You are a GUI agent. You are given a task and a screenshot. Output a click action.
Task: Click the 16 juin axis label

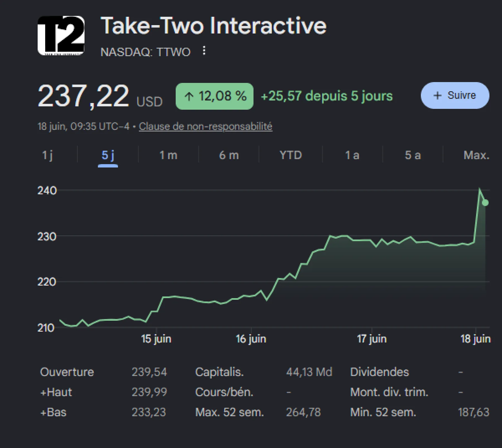[x=251, y=339]
